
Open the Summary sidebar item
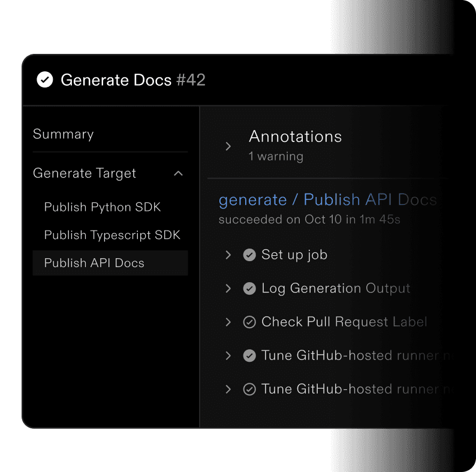pyautogui.click(x=63, y=134)
